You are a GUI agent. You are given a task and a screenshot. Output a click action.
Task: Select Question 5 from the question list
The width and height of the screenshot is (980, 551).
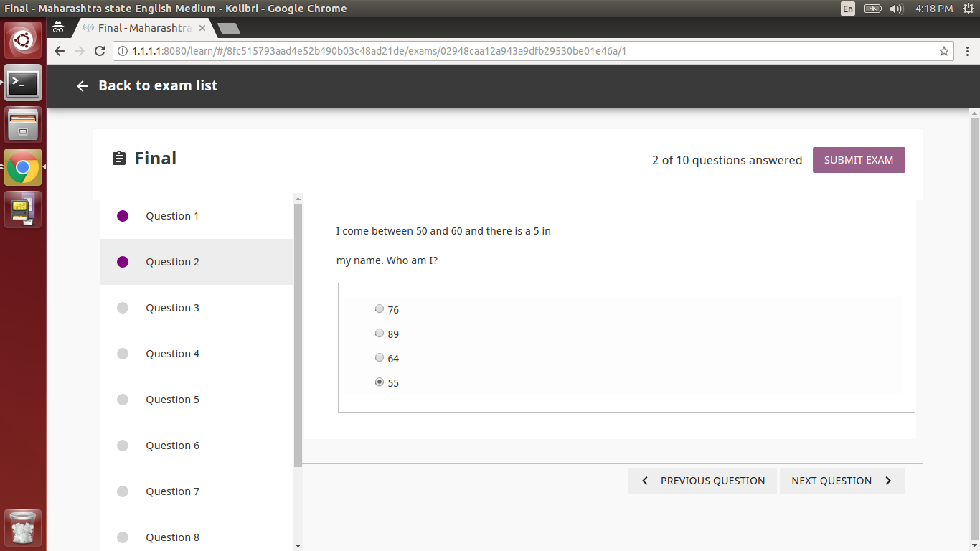172,400
